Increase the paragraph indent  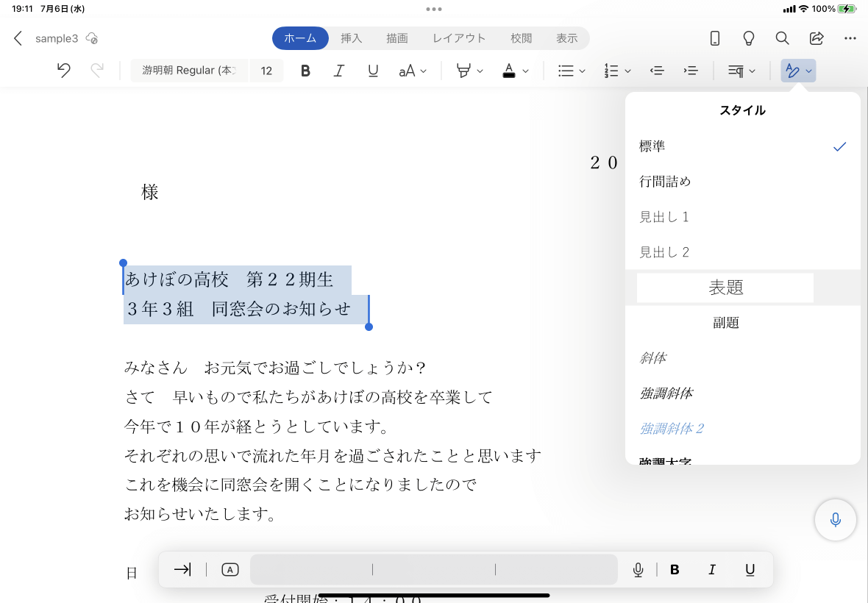(x=690, y=71)
